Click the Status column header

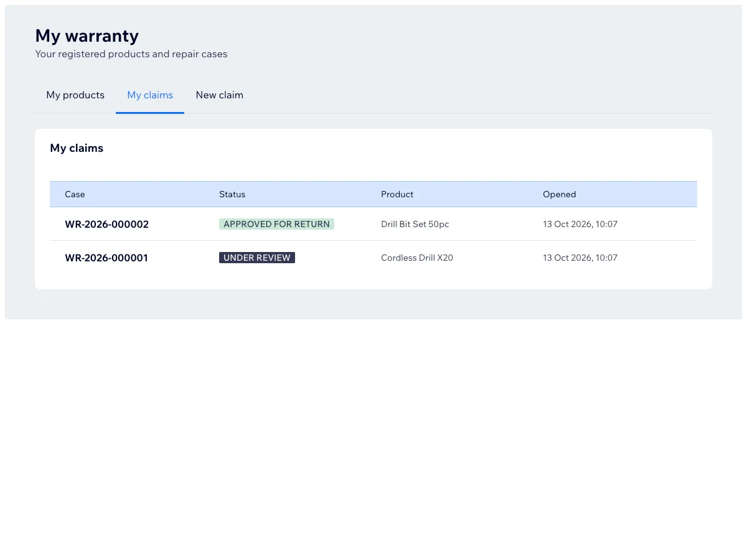pyautogui.click(x=232, y=194)
